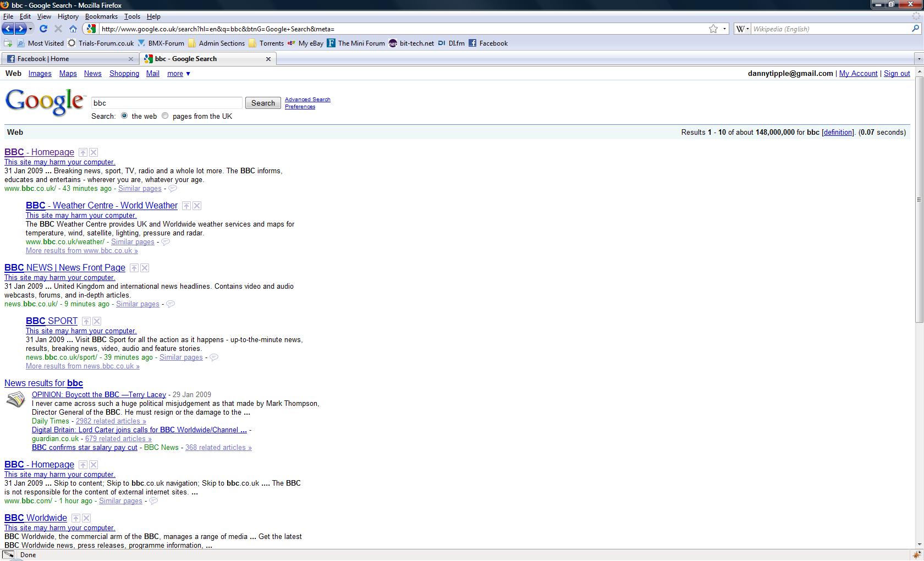Click the stop loading icon
924x561 pixels.
(x=58, y=29)
